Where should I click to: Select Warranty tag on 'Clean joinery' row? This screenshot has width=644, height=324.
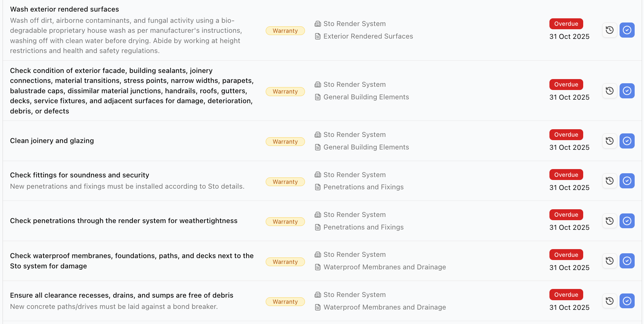285,142
